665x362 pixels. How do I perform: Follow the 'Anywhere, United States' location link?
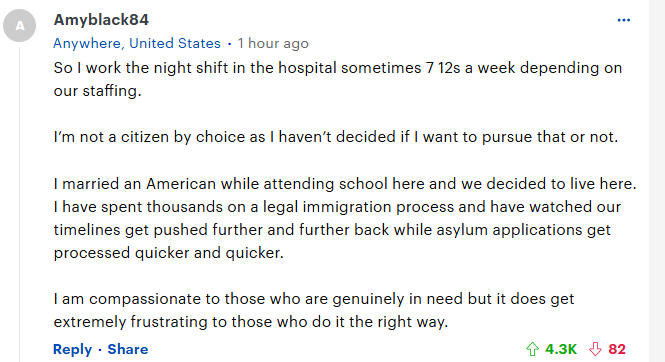137,43
